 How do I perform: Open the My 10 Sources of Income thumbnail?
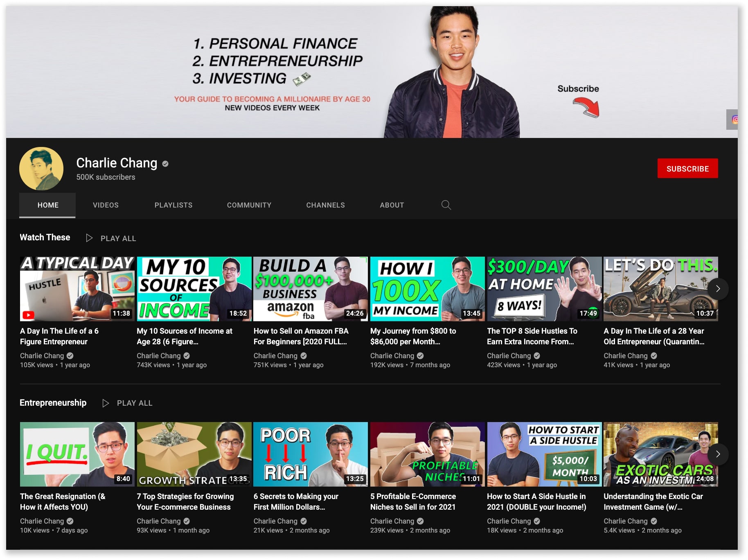tap(194, 289)
